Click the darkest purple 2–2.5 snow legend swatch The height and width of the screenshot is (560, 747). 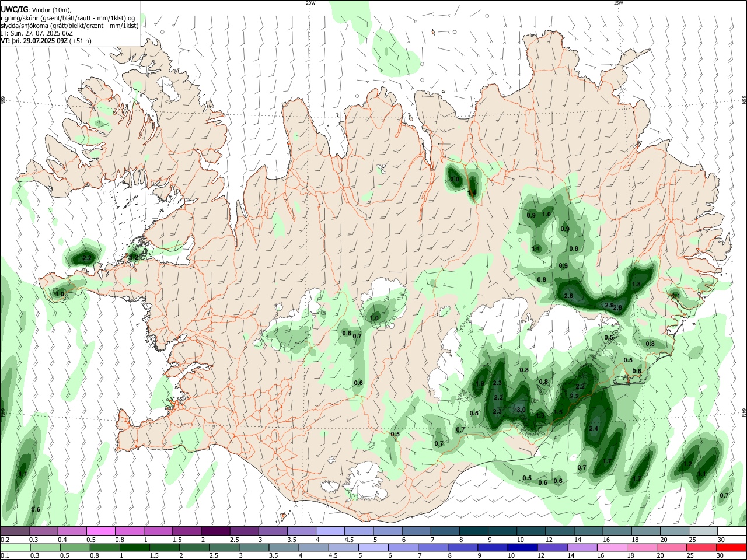tap(215, 531)
